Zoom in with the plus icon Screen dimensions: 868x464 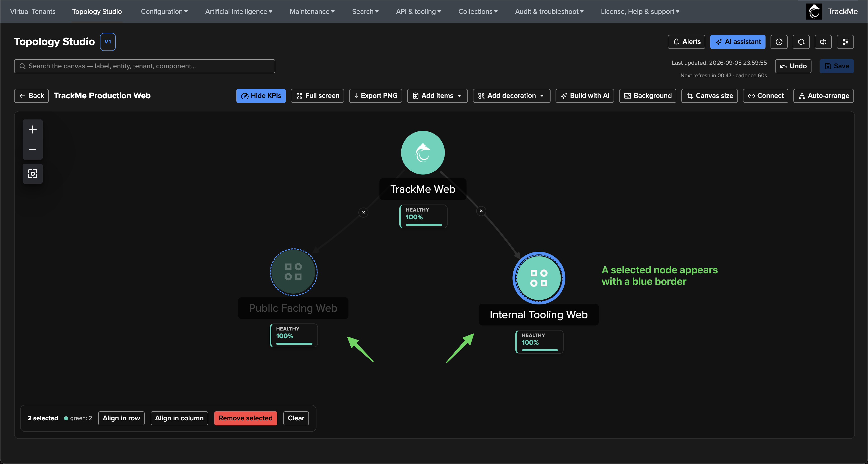click(x=33, y=129)
